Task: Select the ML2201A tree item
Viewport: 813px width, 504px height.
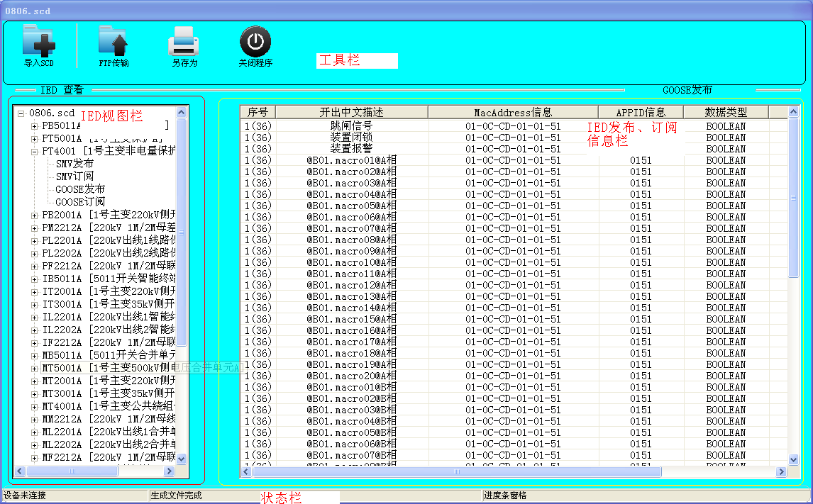Action: coord(109,432)
